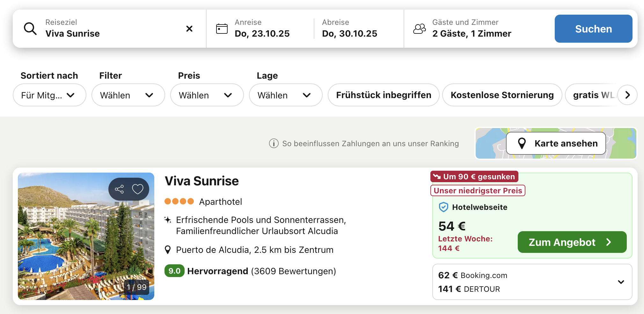Open the guests and rooms icon
The height and width of the screenshot is (314, 644).
click(x=420, y=29)
